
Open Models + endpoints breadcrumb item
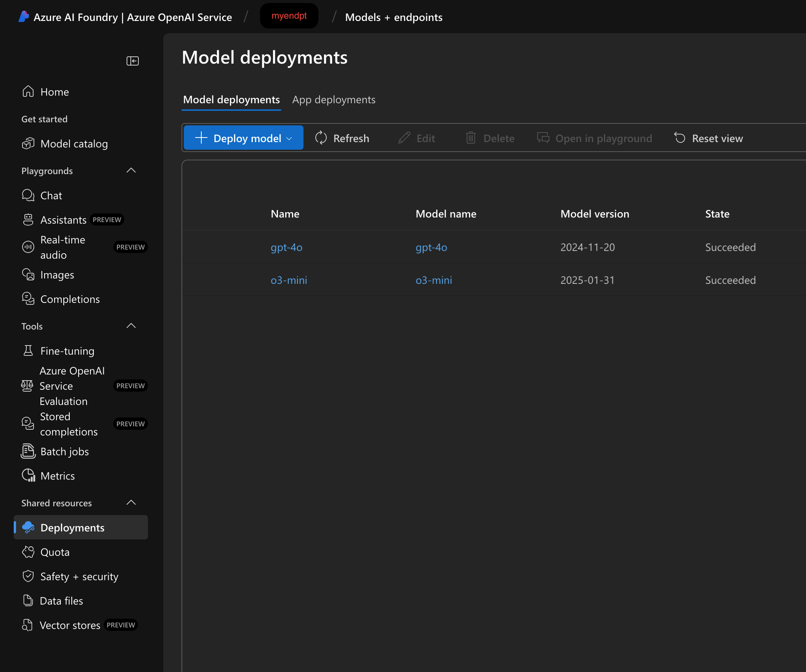393,17
